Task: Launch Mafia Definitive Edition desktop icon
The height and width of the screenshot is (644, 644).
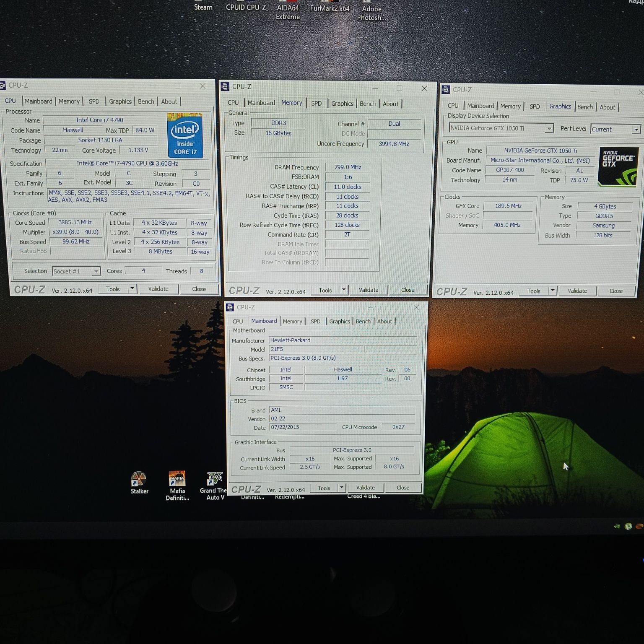Action: click(177, 486)
